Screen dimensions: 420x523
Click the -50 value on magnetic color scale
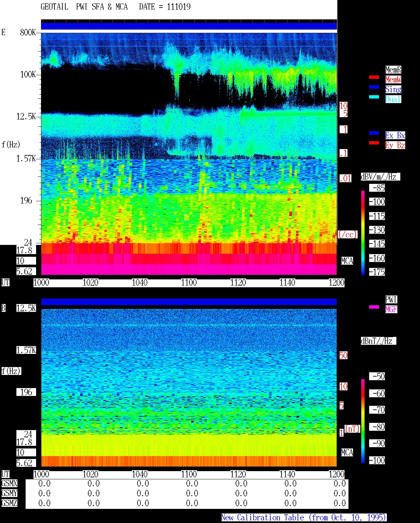377,376
